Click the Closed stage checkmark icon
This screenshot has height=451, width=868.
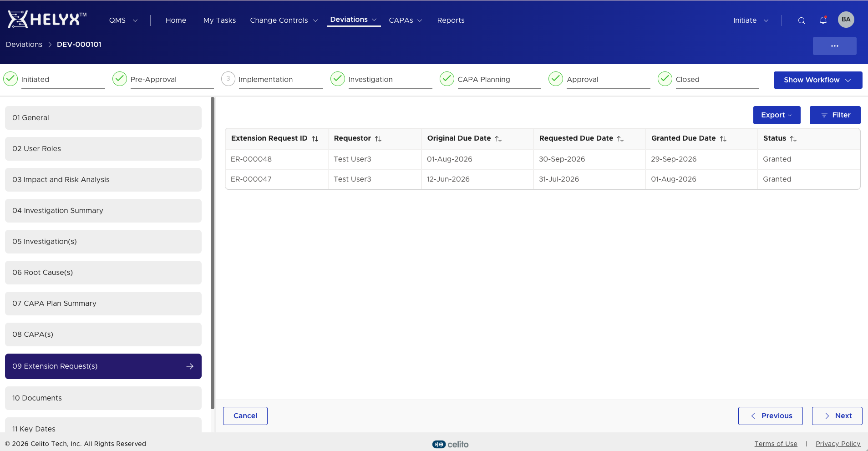point(665,79)
